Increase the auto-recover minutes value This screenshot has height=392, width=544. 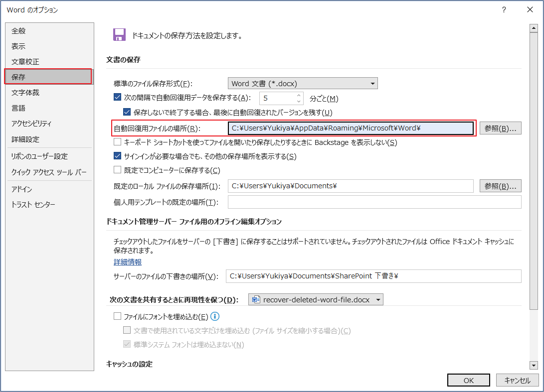299,95
